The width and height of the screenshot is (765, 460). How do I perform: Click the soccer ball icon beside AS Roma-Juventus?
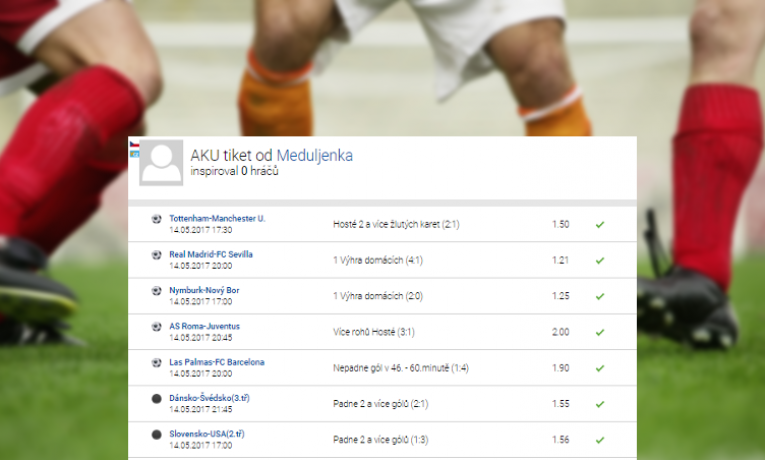(x=156, y=327)
